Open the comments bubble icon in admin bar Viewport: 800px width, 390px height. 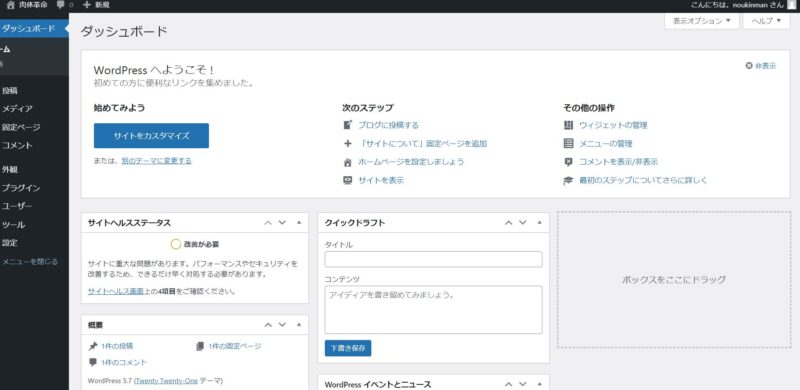(x=61, y=5)
